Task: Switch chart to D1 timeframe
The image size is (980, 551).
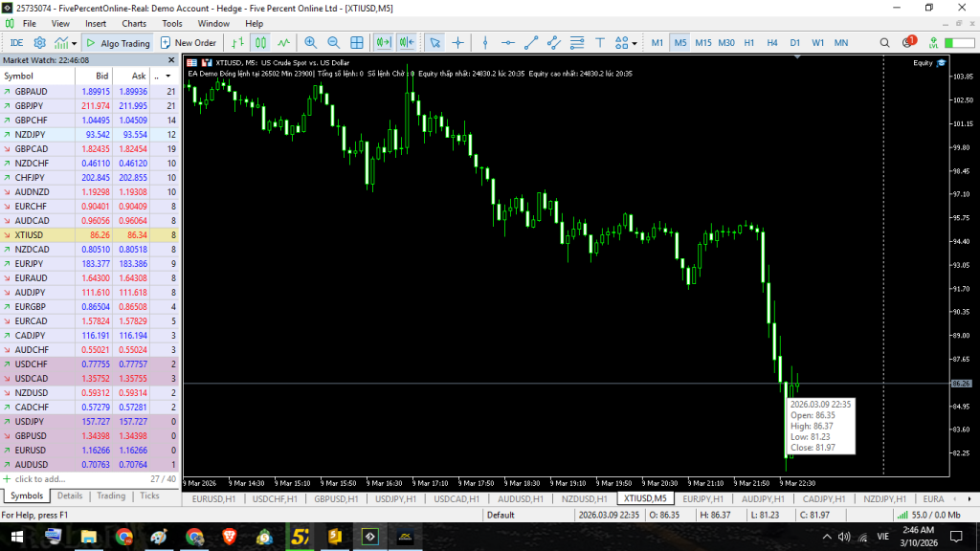Action: tap(794, 42)
